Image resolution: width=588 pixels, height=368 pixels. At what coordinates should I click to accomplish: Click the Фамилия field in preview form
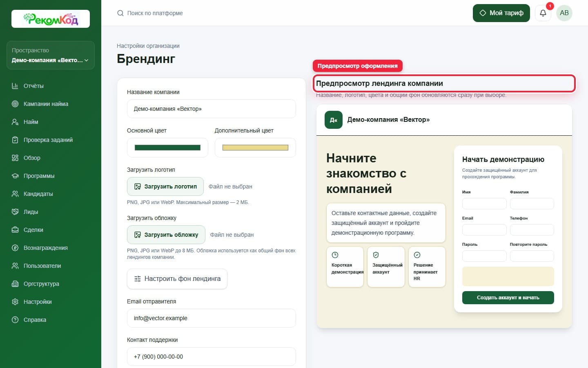[532, 204]
